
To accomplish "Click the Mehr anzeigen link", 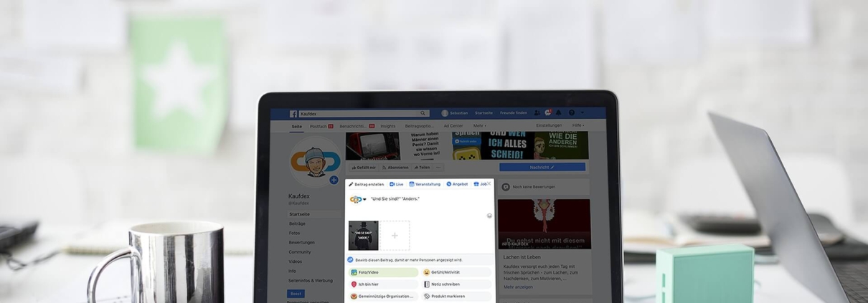I will pos(518,287).
